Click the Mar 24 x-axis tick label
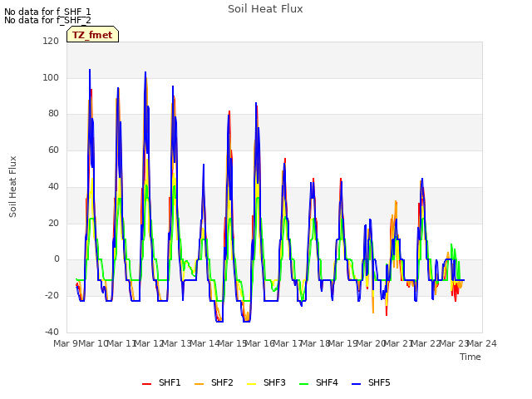Image resolution: width=532 pixels, height=399 pixels. point(482,343)
